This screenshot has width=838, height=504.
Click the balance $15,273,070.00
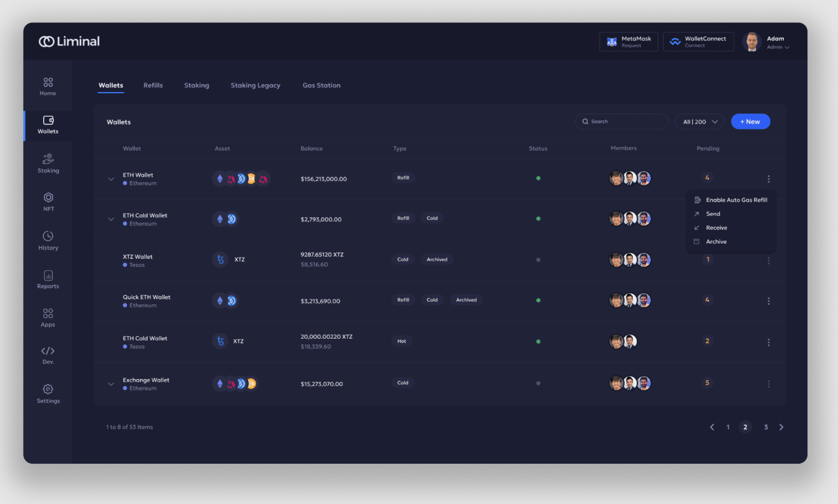(322, 384)
